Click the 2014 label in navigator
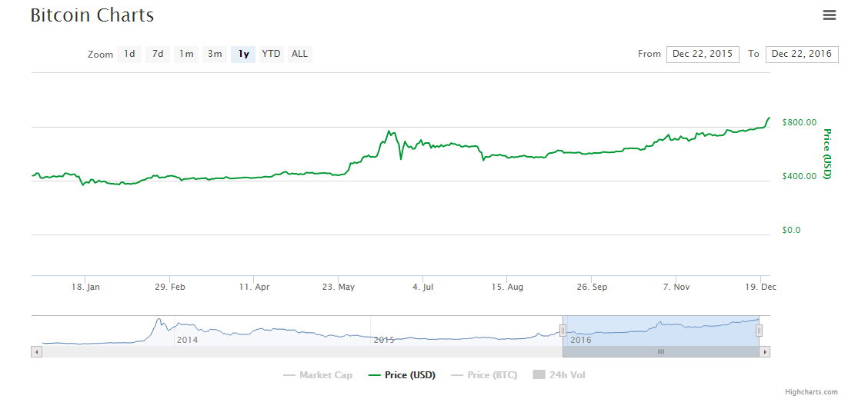The image size is (868, 409). [187, 340]
